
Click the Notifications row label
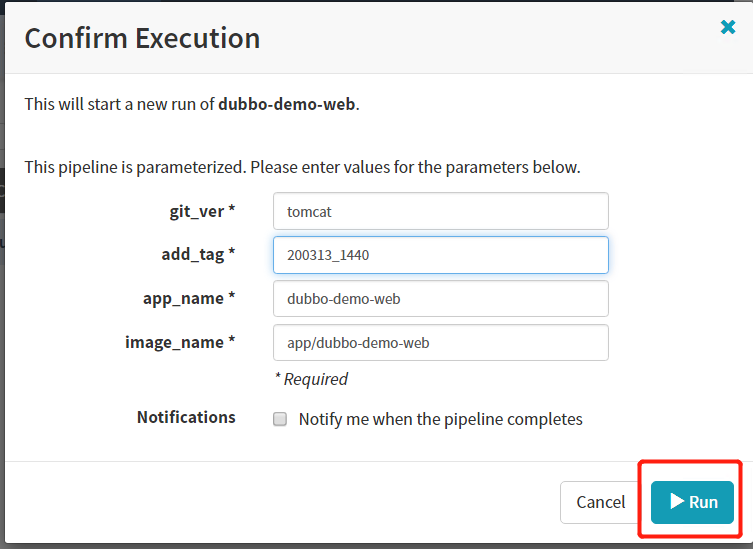coord(186,417)
